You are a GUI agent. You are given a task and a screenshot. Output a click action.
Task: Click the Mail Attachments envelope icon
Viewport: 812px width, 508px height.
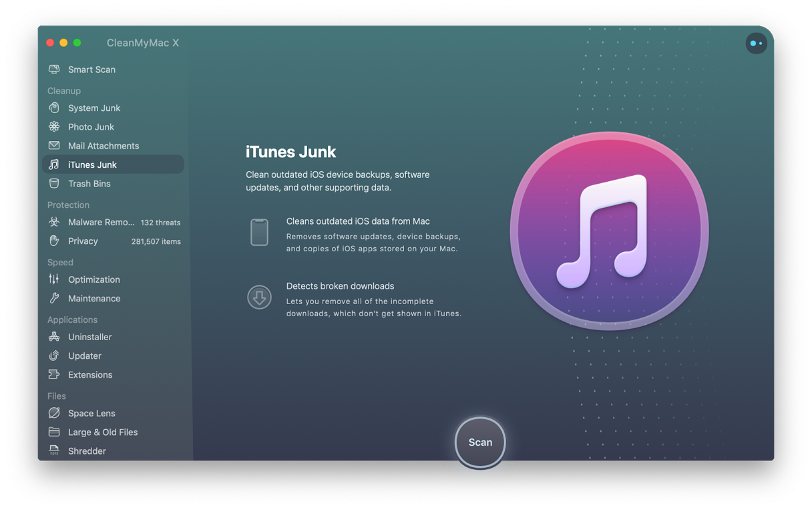click(x=54, y=145)
